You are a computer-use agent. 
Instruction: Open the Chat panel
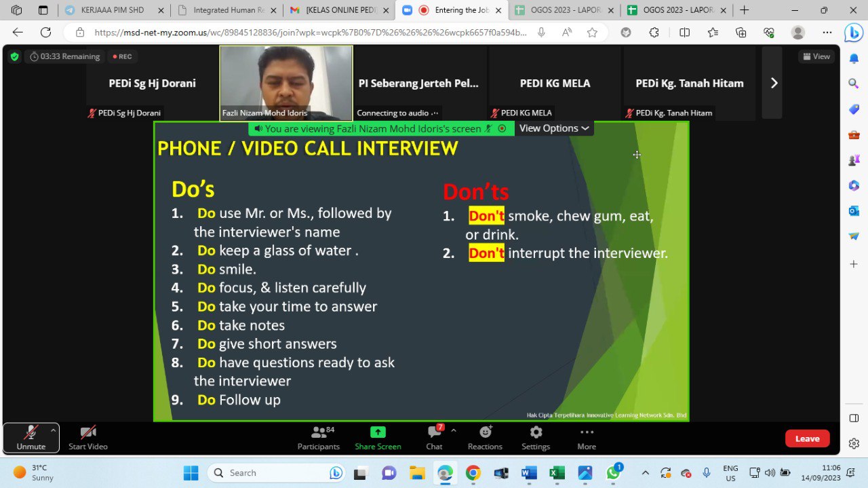click(x=435, y=438)
